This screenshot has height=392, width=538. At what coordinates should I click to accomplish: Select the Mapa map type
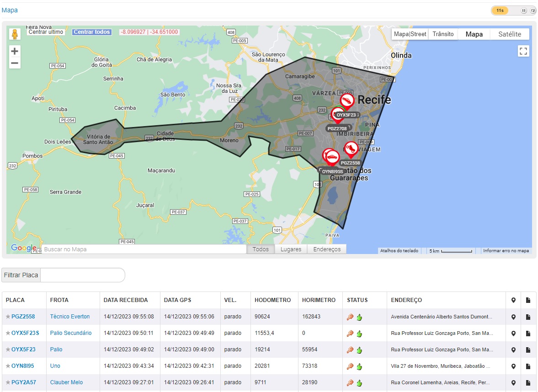point(474,34)
